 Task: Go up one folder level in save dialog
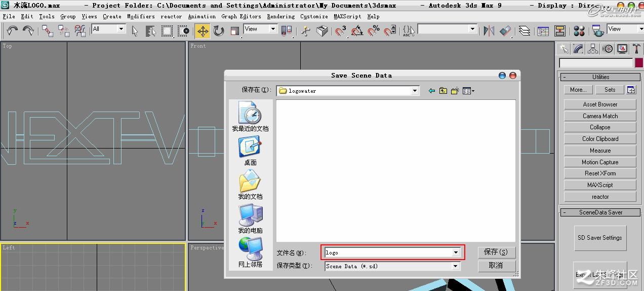click(443, 91)
